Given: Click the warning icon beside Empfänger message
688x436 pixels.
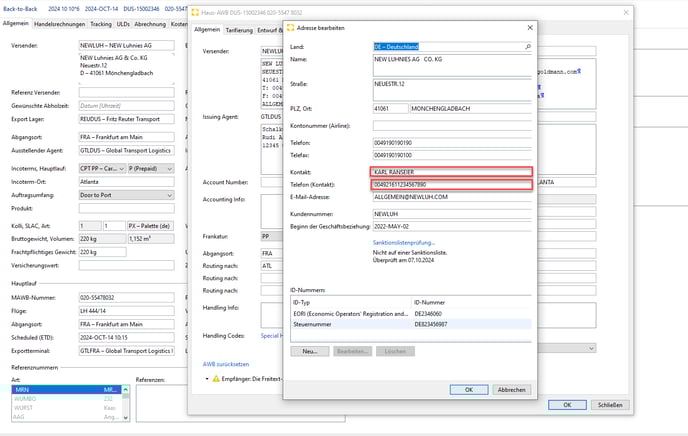Looking at the screenshot, I should point(216,379).
